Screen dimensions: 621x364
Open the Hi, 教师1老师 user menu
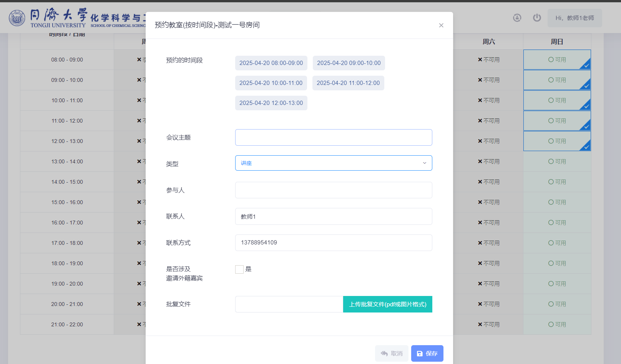coord(575,18)
